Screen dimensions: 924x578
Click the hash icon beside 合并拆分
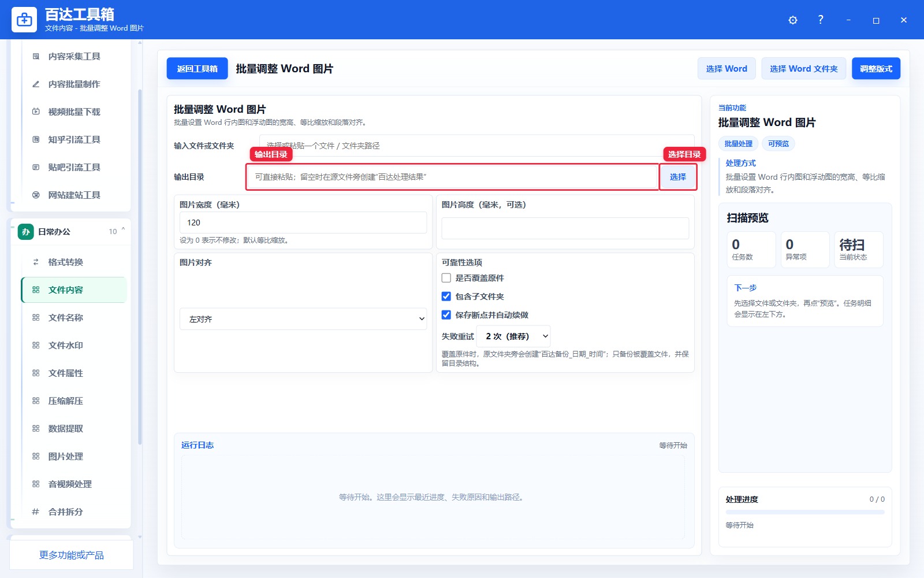click(x=36, y=512)
